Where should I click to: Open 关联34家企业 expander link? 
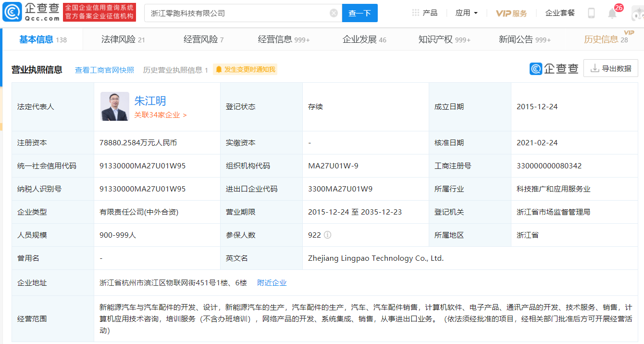click(x=161, y=115)
